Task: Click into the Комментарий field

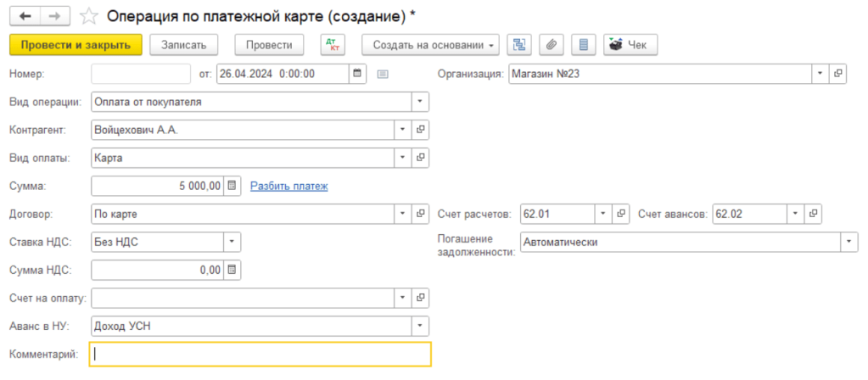Action: 260,355
